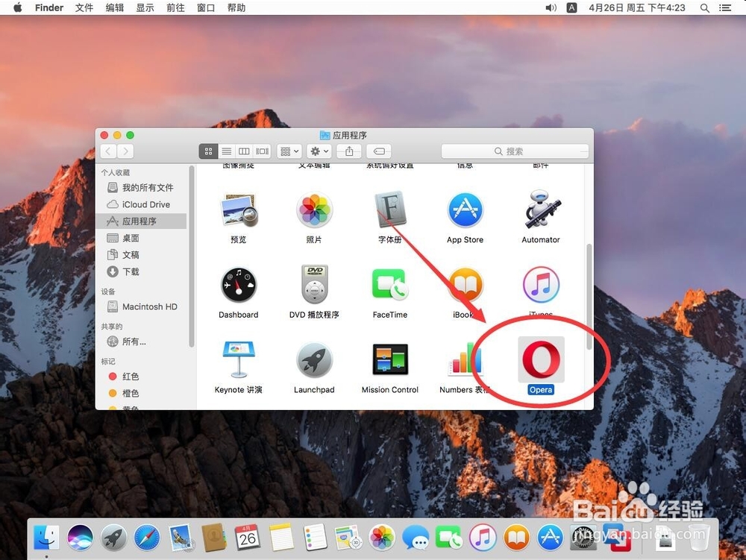This screenshot has width=746, height=560.
Task: Open iBooks in the Dock
Action: tap(516, 538)
